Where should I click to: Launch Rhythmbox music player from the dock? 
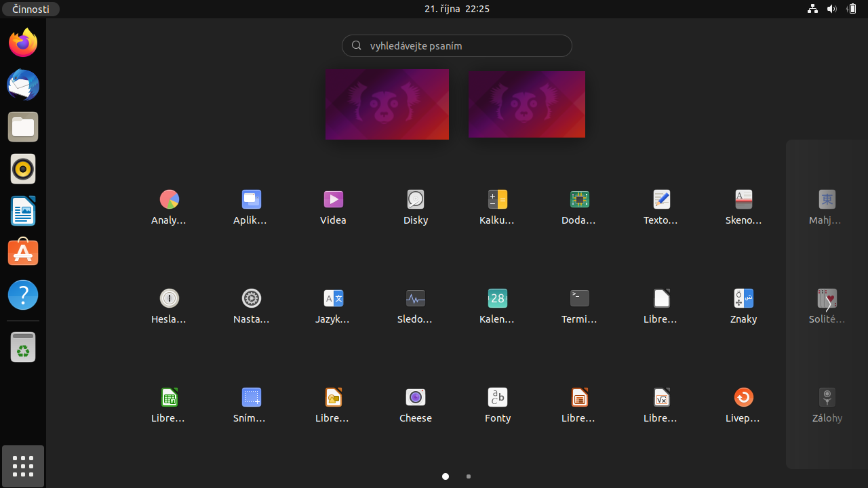click(x=23, y=169)
